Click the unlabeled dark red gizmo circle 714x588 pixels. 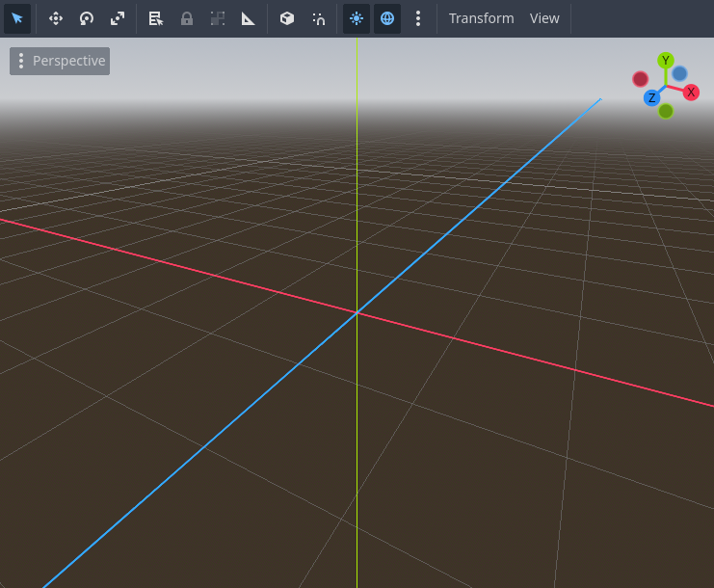(641, 79)
